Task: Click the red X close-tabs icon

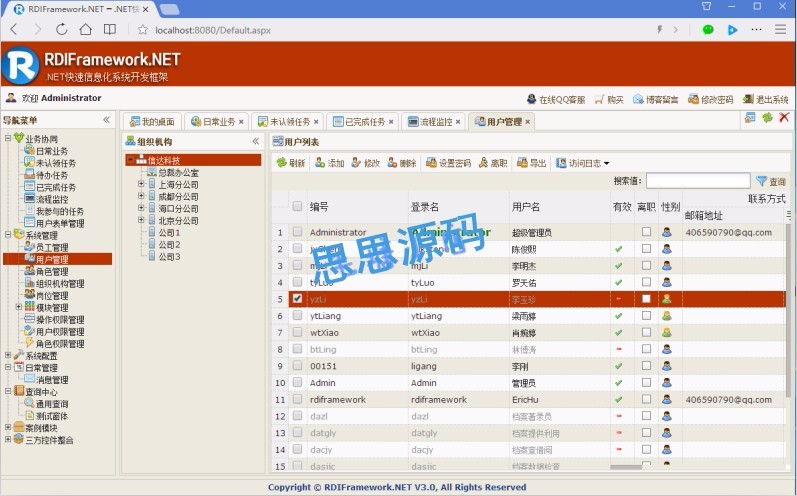Action: click(x=784, y=117)
